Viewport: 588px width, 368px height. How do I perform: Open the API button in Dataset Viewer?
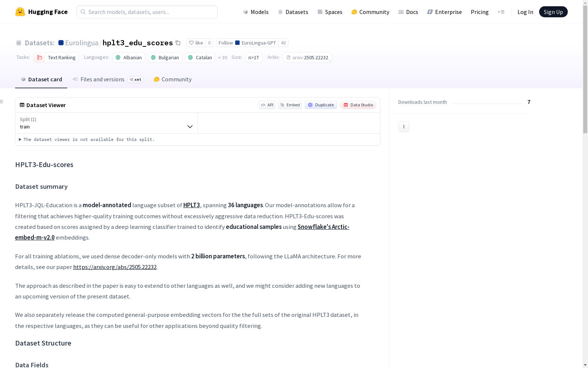coord(267,105)
